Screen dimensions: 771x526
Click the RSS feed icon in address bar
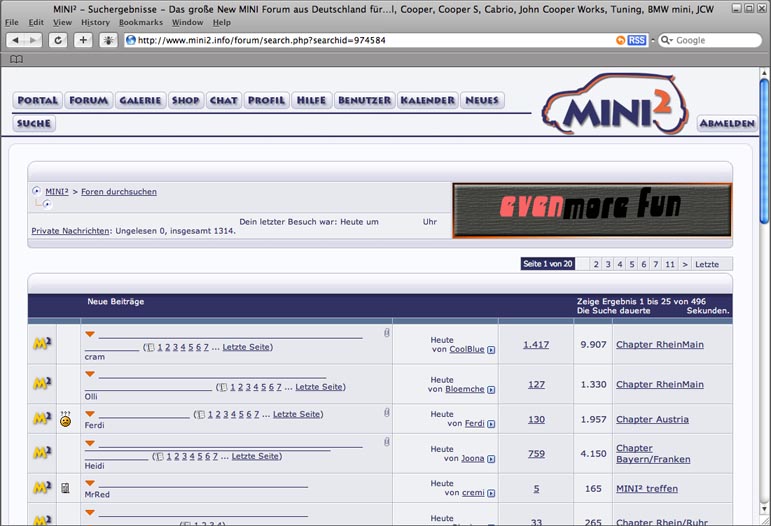(636, 40)
